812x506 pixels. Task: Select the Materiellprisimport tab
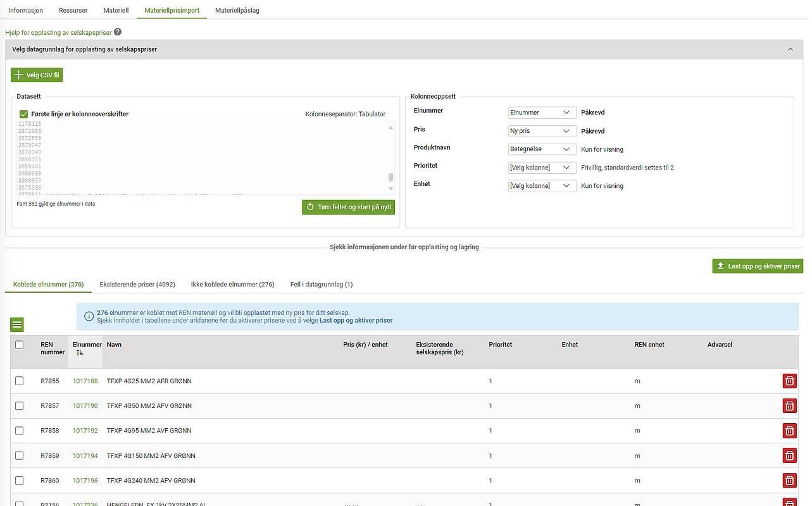point(172,11)
